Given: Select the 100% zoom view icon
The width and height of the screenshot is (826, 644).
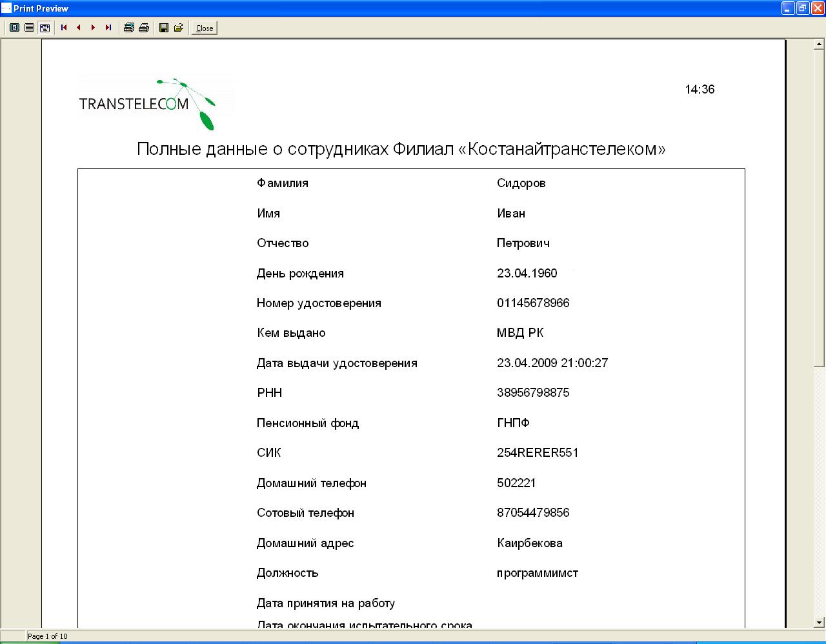Looking at the screenshot, I should point(29,28).
